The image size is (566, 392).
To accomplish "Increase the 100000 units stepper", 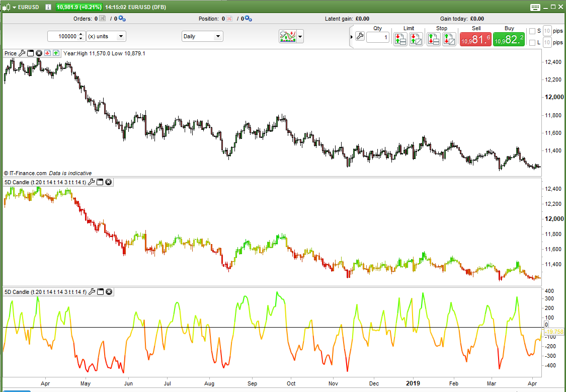I will click(81, 34).
